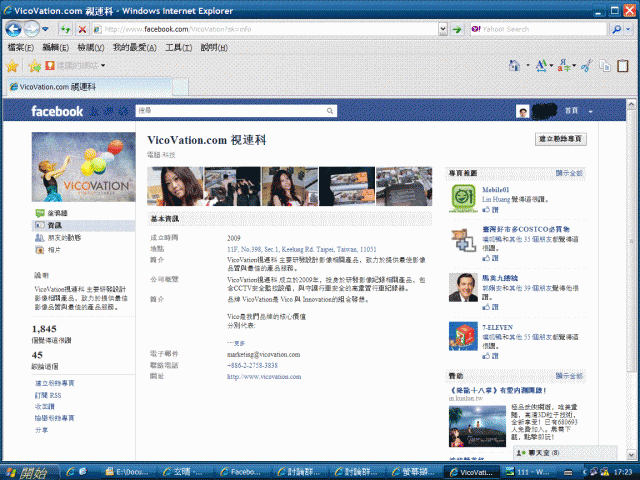Click the red Stop loading icon

[x=82, y=29]
